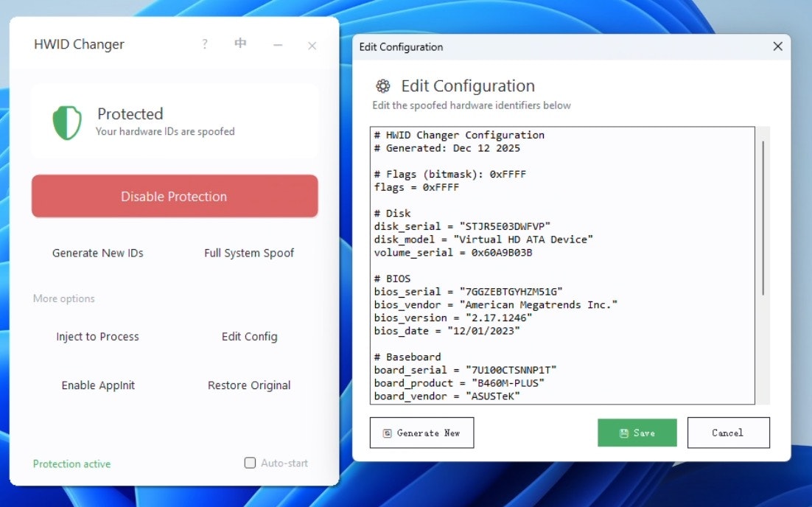This screenshot has height=507, width=812.
Task: Close the HWID Changer window
Action: (x=312, y=46)
